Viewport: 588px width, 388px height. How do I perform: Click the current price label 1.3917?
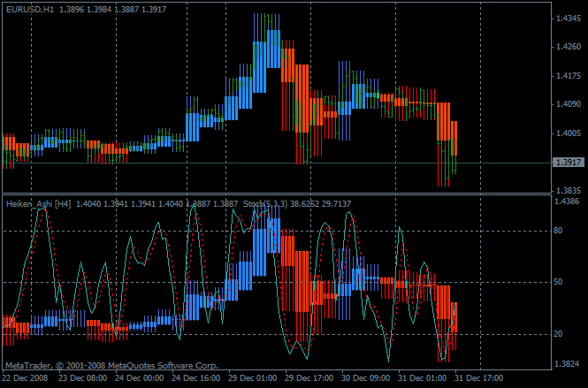pos(569,163)
